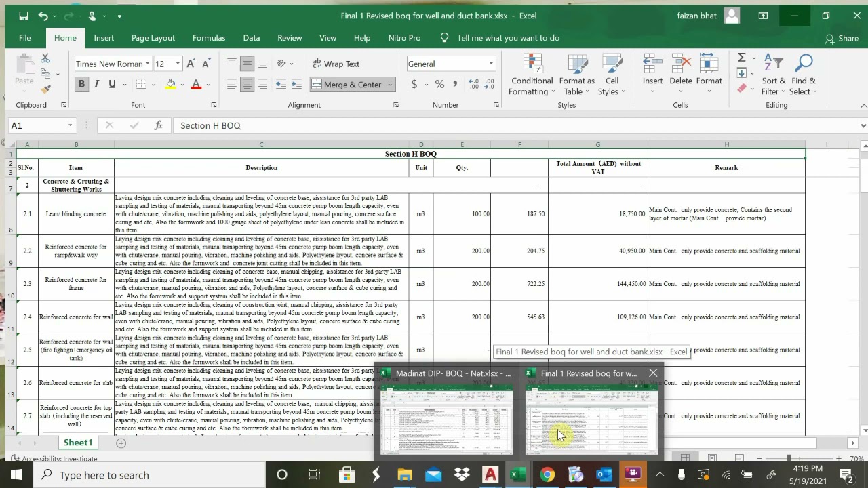This screenshot has width=868, height=488.
Task: Open the font size dropdown
Action: click(178, 64)
